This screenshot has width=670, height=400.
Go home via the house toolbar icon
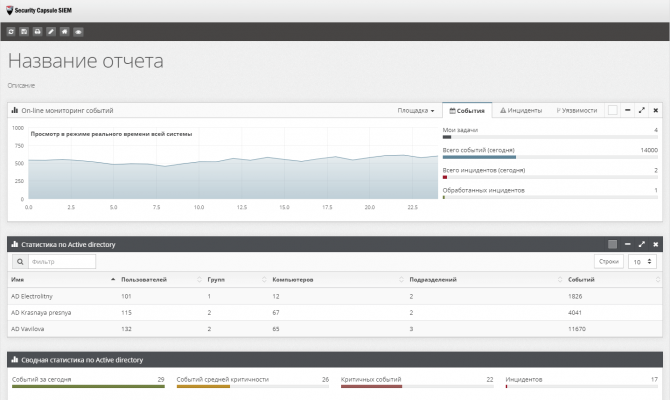(65, 32)
